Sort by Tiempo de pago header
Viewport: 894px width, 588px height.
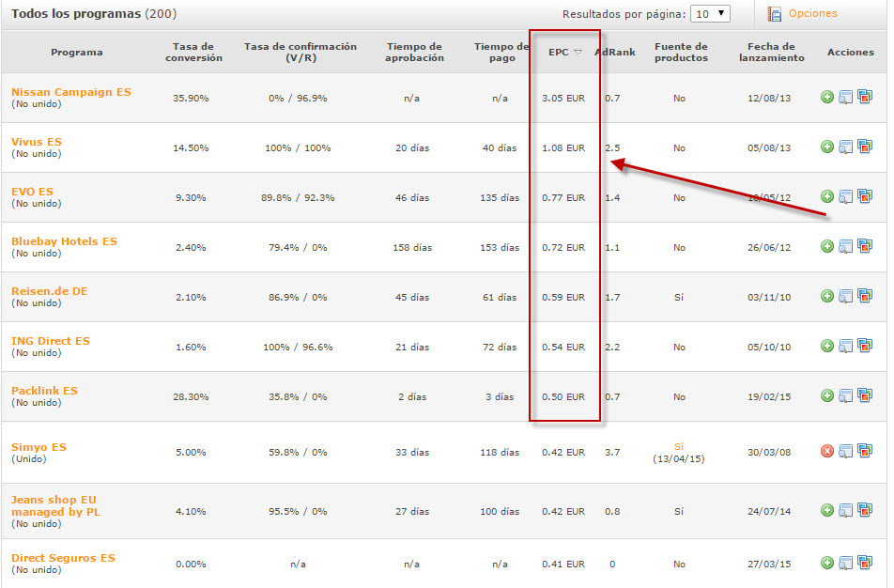point(501,52)
